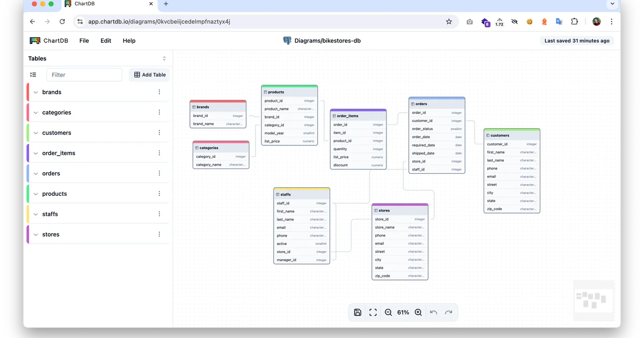Image resolution: width=644 pixels, height=338 pixels.
Task: Click the browser address bar URL
Action: pos(159,21)
